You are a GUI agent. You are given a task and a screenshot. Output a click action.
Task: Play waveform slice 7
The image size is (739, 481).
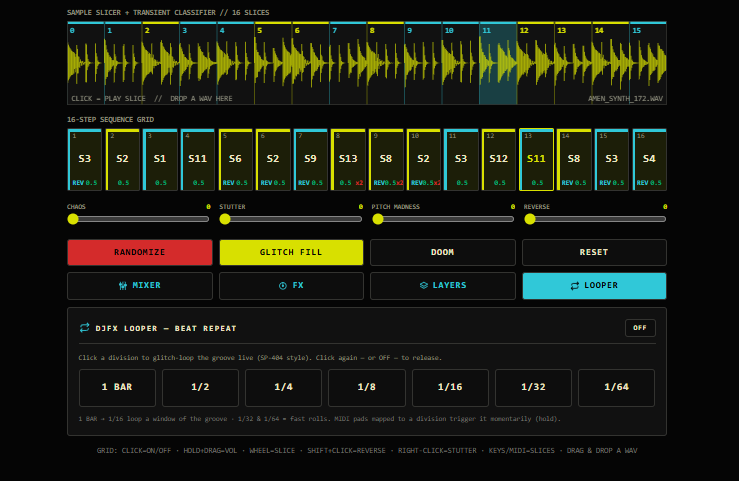pyautogui.click(x=348, y=63)
